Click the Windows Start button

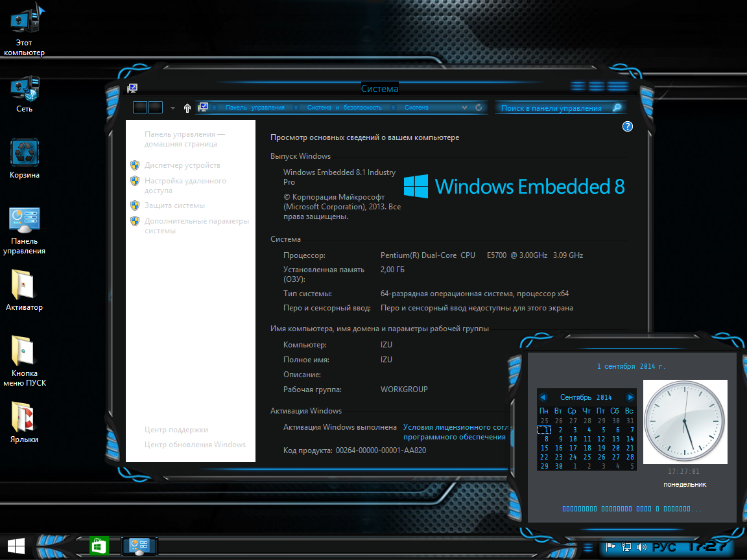(16, 546)
